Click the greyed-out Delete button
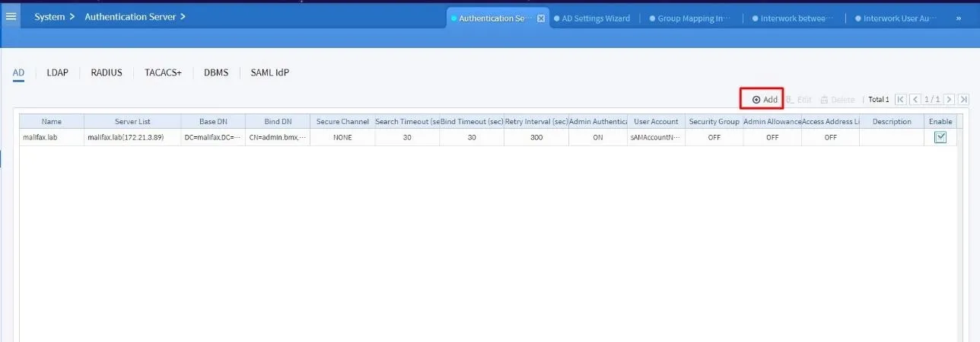Image resolution: width=980 pixels, height=342 pixels. pos(837,100)
